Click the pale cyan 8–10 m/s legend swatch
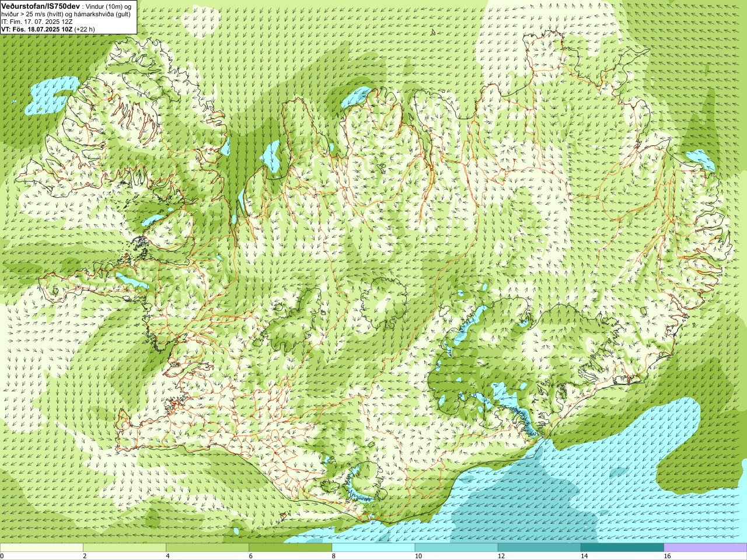747x560 pixels. coord(373,548)
